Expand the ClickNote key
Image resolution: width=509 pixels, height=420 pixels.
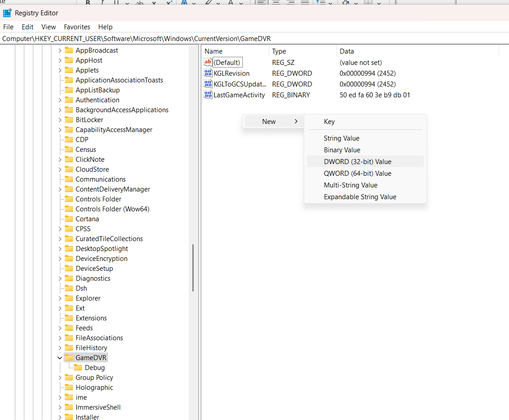(60, 160)
